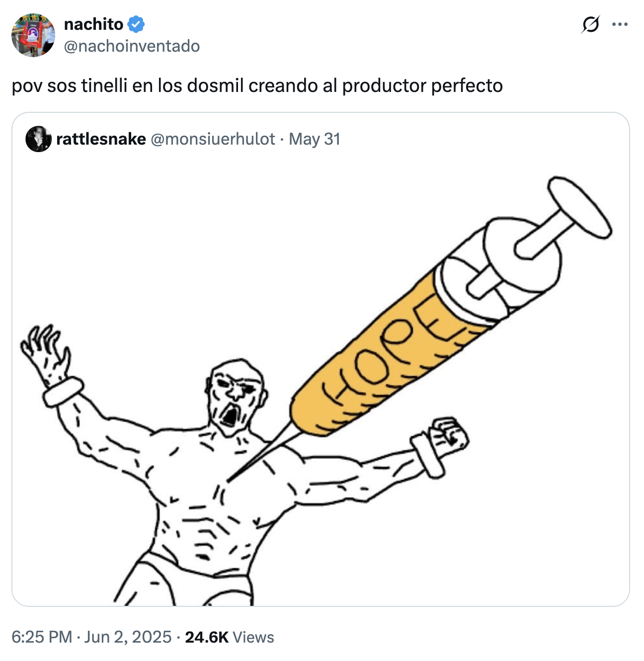Open the 6:25 PM timestamp link

(42, 637)
